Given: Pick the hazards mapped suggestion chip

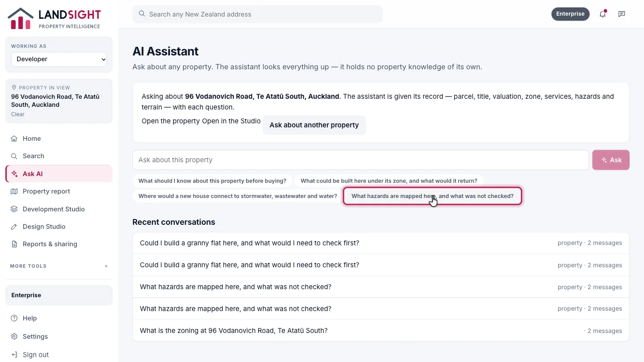Looking at the screenshot, I should (432, 196).
